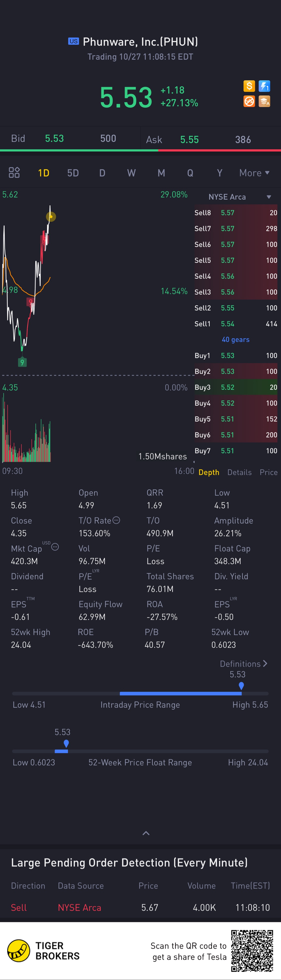Tap the green 9 marker on chart
The image size is (281, 980).
coord(22,362)
